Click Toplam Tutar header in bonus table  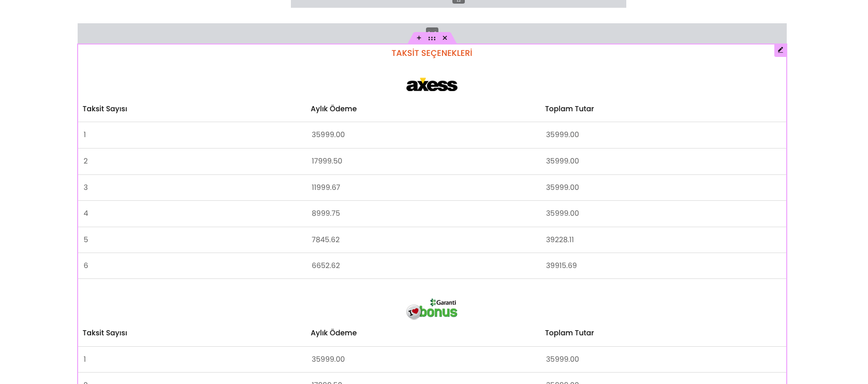(x=569, y=333)
